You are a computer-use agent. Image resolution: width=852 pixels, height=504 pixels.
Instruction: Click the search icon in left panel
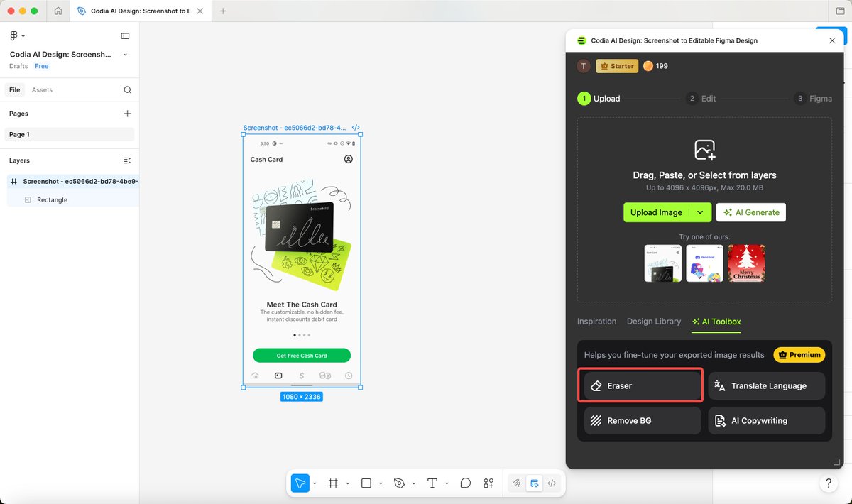127,90
